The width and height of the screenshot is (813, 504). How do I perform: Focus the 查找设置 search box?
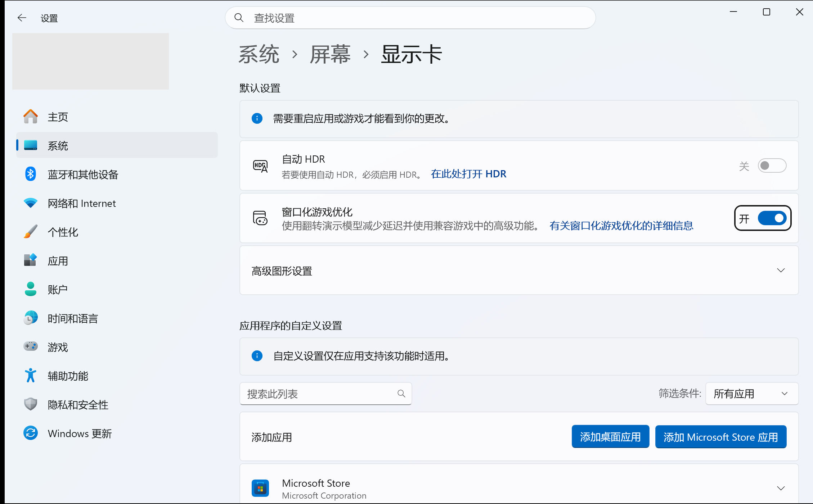(x=410, y=18)
